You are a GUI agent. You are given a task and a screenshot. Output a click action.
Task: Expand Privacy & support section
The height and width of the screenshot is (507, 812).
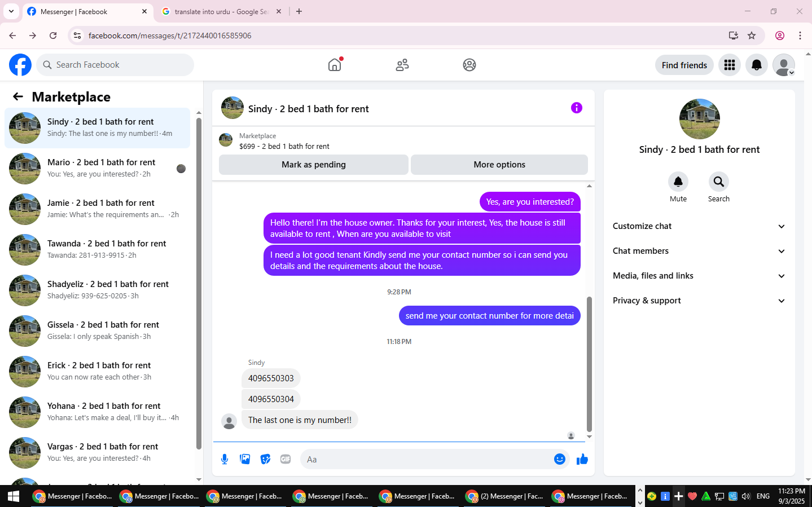[x=699, y=301]
